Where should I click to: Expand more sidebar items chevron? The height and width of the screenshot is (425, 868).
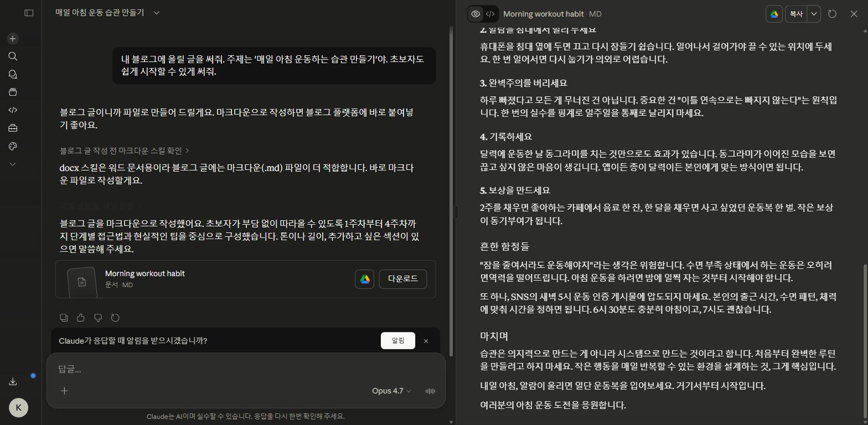[13, 164]
